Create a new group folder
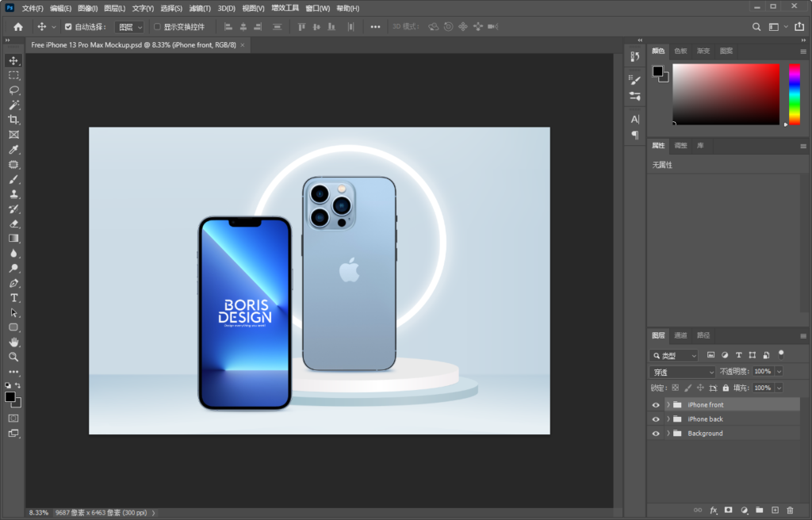812x520 pixels. pos(759,510)
